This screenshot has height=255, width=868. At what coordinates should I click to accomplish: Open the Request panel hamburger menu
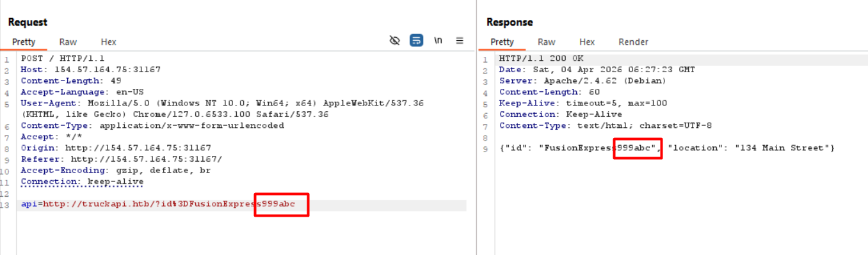tap(460, 40)
